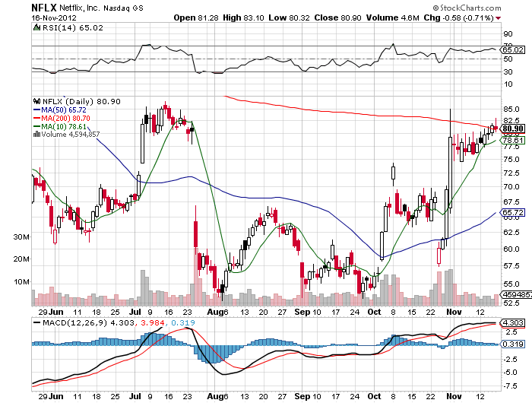Click the green 78.61 moving average tag

[513, 140]
